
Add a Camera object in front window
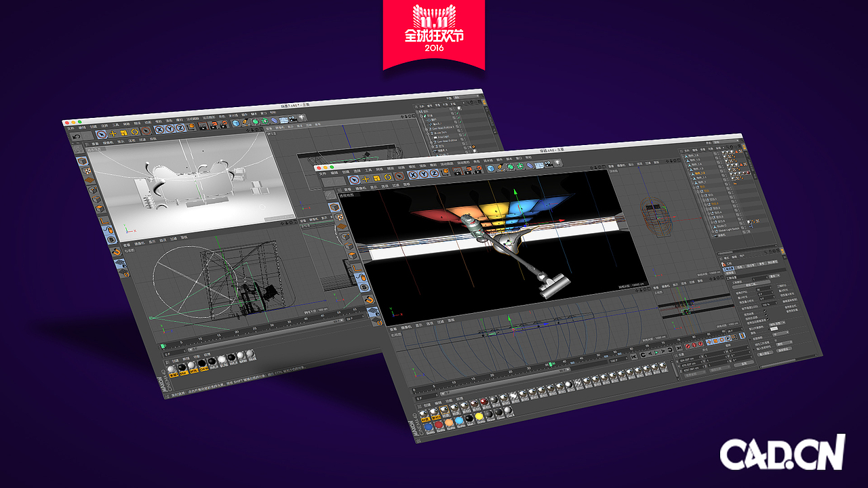tap(549, 164)
